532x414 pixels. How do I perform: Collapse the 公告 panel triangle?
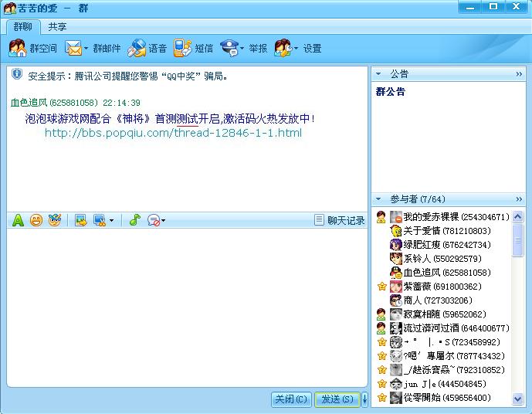(378, 73)
